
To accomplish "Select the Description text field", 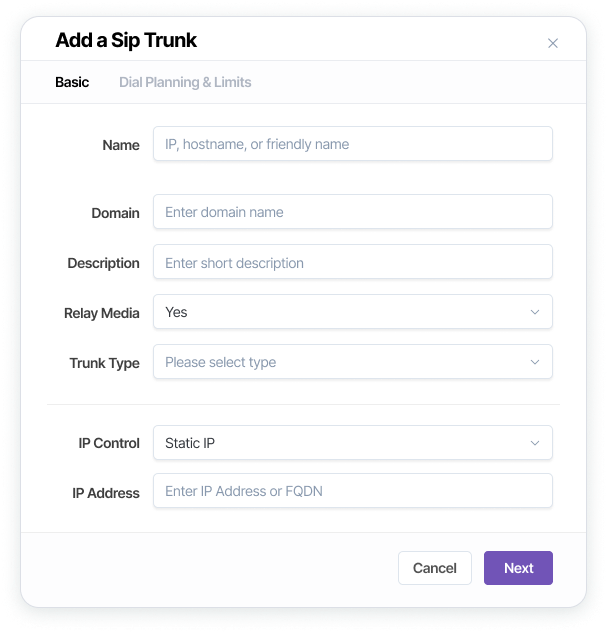I will 352,263.
